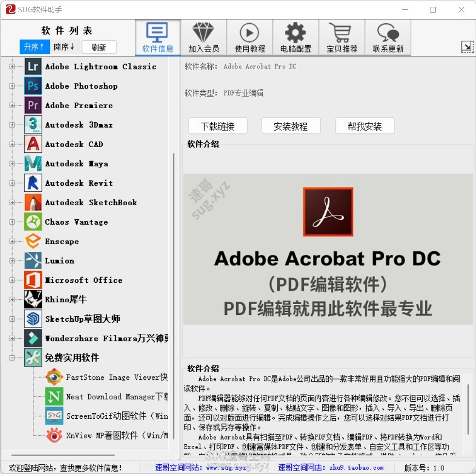
Task: Select the XnView MP看图软件 entry
Action: click(117, 436)
